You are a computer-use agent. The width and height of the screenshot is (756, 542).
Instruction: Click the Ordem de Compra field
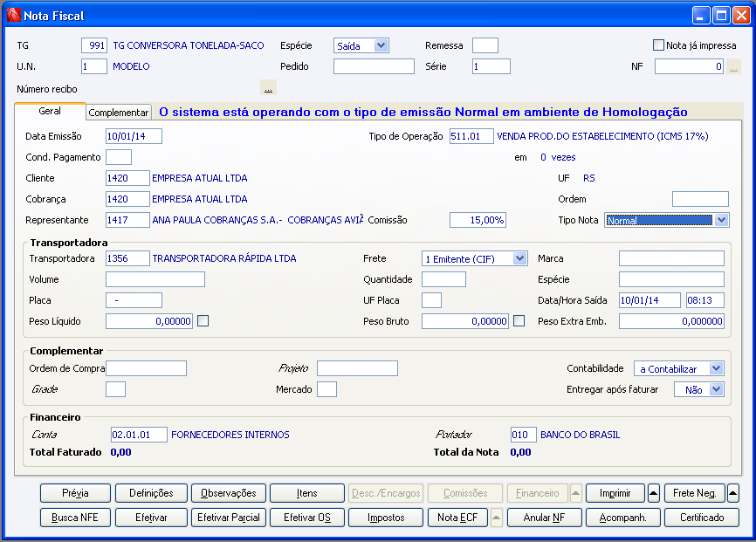pos(146,368)
